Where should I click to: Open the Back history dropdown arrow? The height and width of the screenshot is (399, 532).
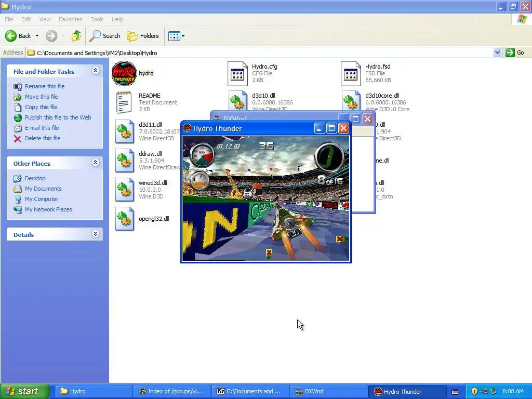pos(37,36)
